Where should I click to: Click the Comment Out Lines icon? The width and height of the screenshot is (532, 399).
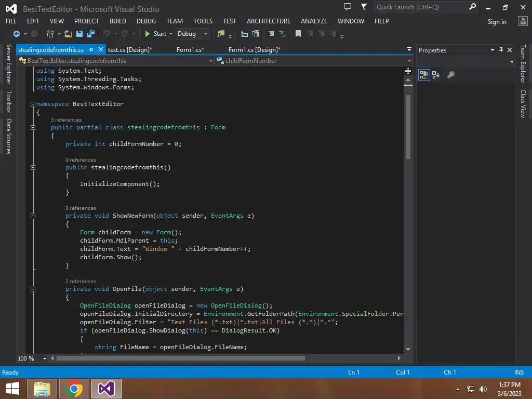(271, 34)
